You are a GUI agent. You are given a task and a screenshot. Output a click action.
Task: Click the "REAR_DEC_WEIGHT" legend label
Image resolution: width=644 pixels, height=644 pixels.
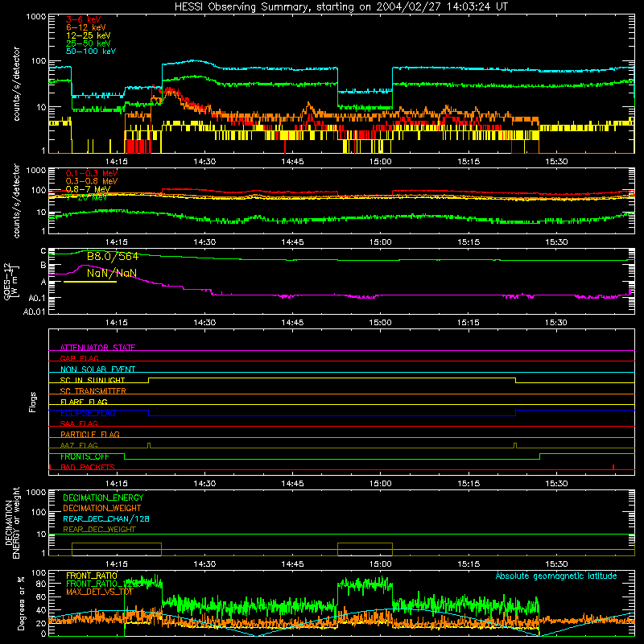(99, 530)
